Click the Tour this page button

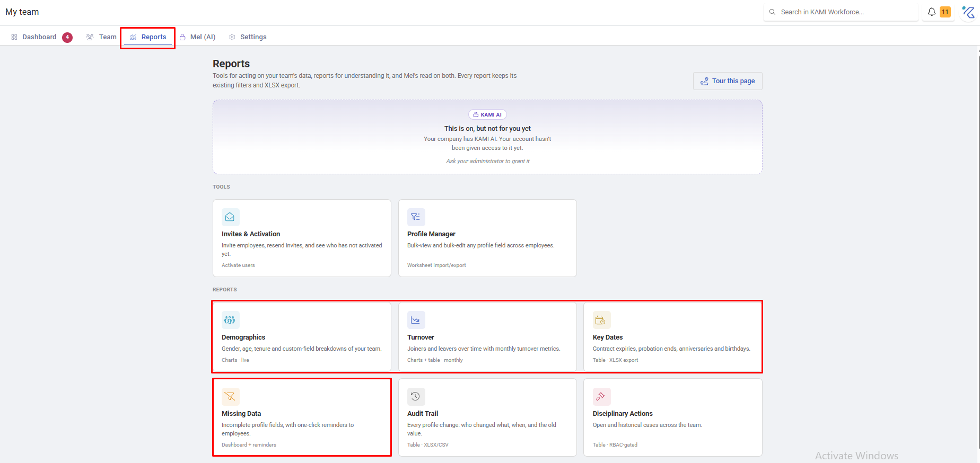click(x=728, y=81)
